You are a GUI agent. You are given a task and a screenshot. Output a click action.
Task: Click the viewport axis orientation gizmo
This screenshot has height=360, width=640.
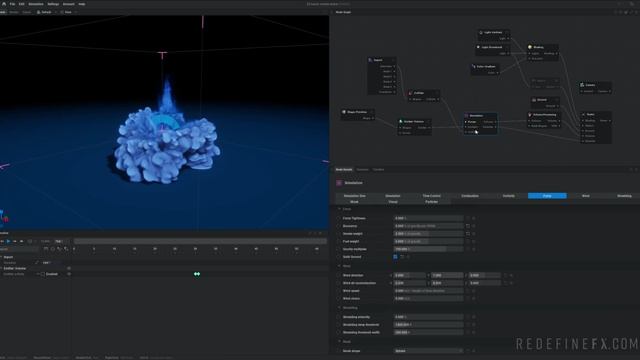[4, 217]
